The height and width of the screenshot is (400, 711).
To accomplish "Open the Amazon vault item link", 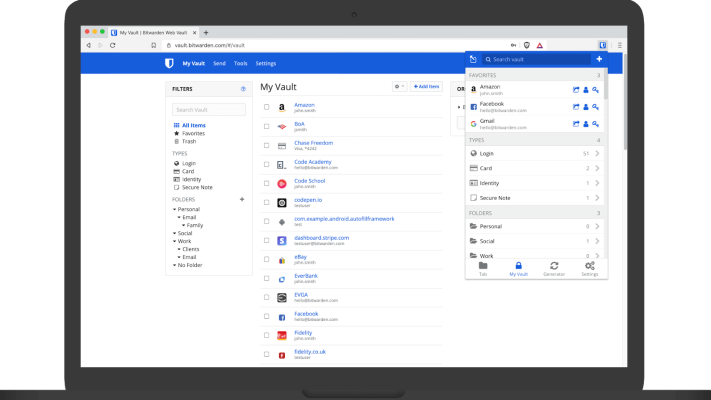I will point(304,105).
